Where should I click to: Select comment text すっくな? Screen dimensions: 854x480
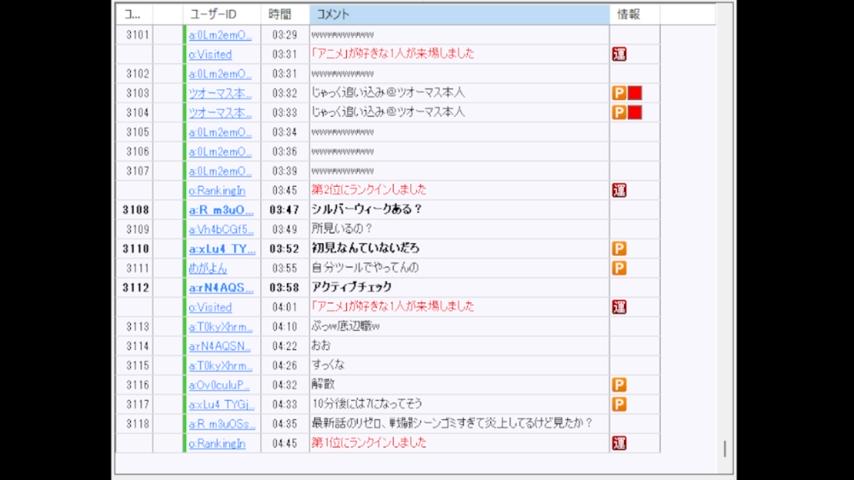(328, 365)
